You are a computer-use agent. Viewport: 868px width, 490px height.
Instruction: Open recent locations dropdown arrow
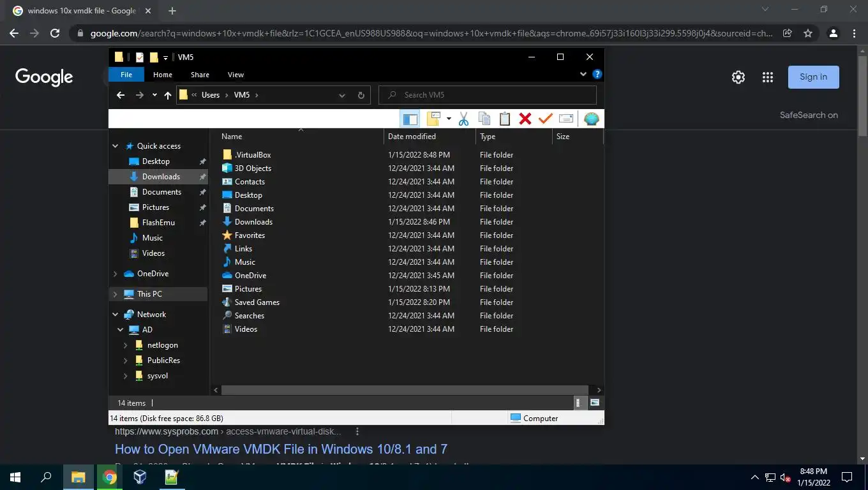coord(154,95)
